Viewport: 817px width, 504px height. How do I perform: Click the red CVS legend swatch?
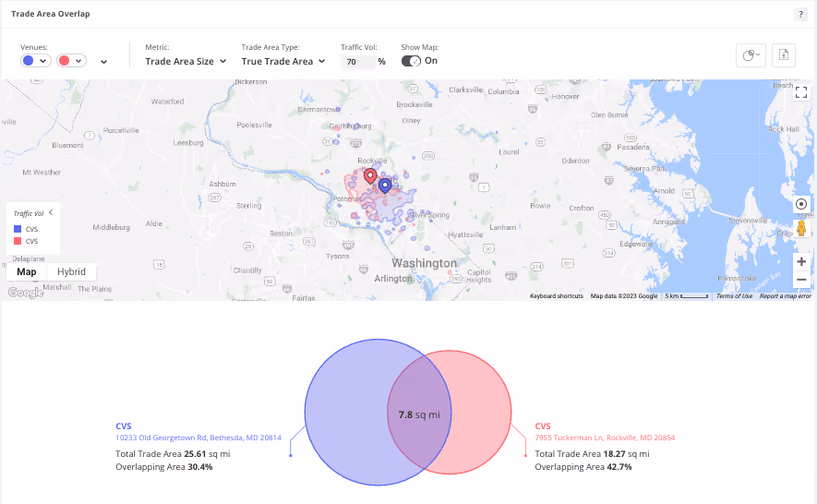pos(18,241)
